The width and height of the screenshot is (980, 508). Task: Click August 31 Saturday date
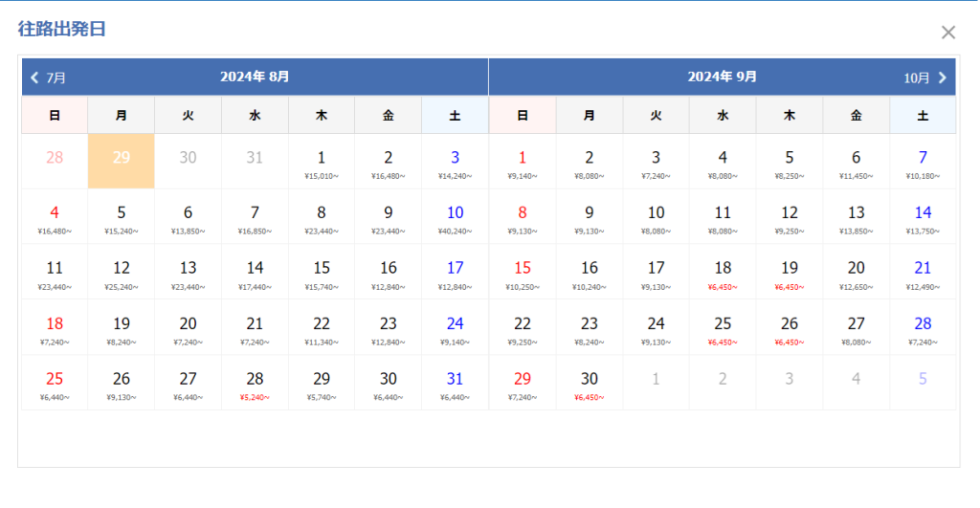coord(455,383)
